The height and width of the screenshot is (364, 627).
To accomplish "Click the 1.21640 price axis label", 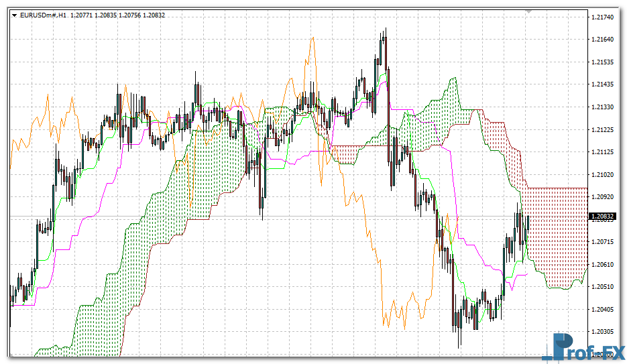I will (604, 40).
